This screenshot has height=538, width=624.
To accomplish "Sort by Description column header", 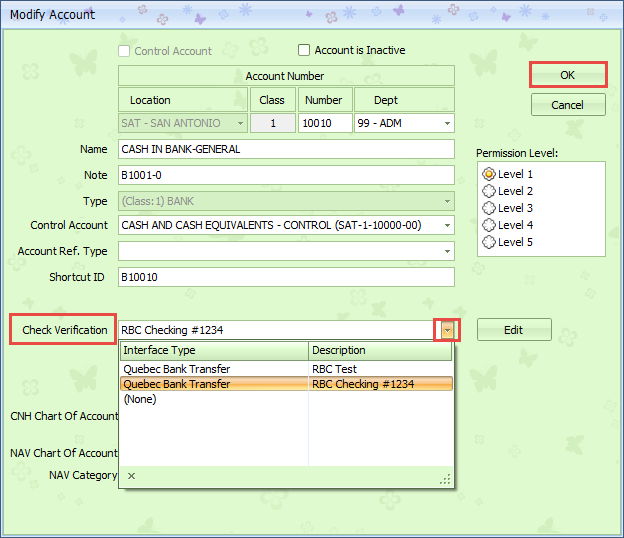I will pos(380,351).
